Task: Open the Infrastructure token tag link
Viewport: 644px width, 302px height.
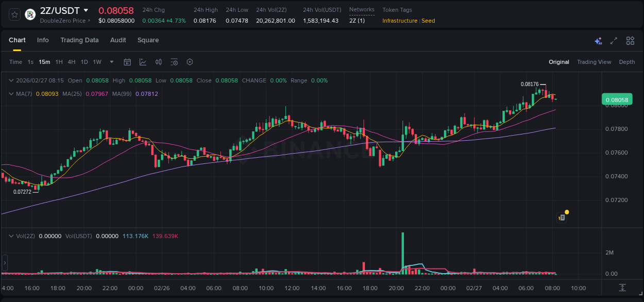Action: (x=401, y=21)
